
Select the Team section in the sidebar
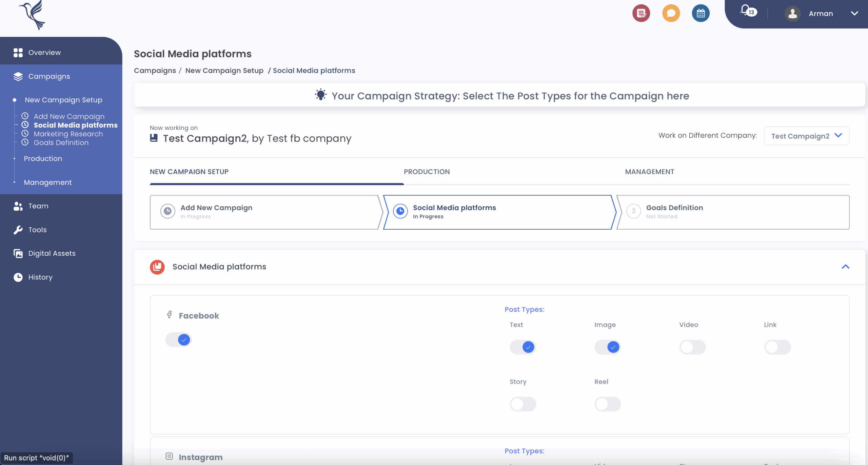coord(38,206)
